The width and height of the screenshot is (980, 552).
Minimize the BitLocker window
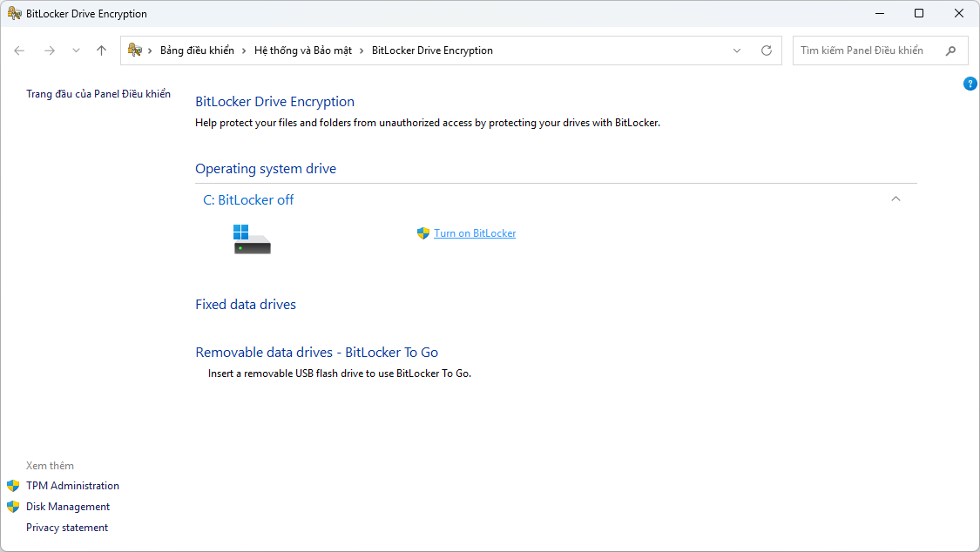point(879,13)
